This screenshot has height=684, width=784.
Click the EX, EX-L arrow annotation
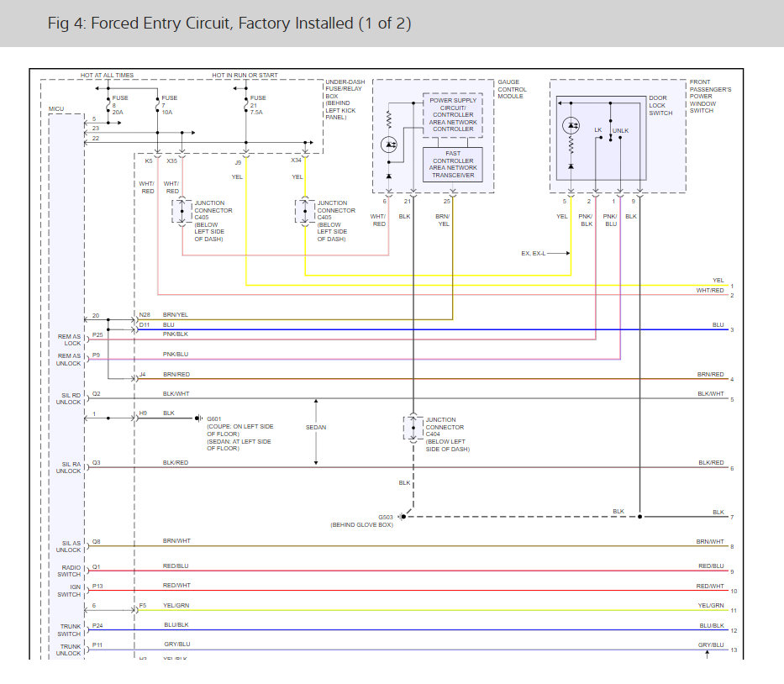click(545, 252)
